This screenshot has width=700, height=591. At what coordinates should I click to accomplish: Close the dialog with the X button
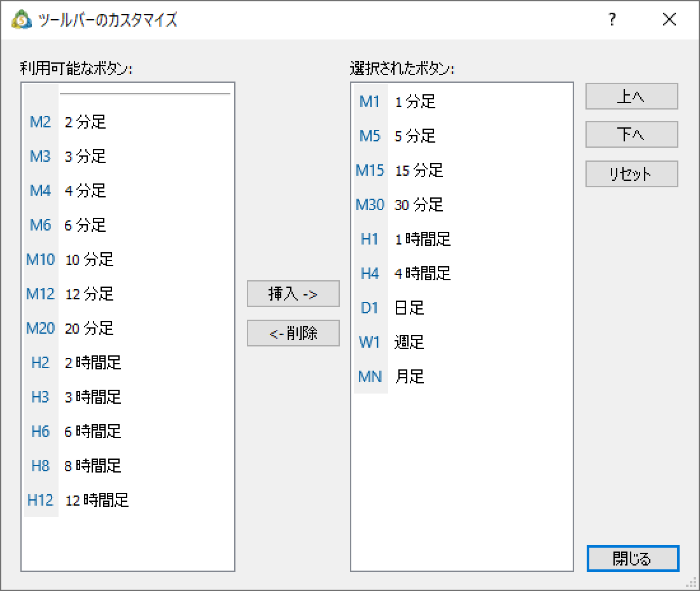click(x=669, y=20)
